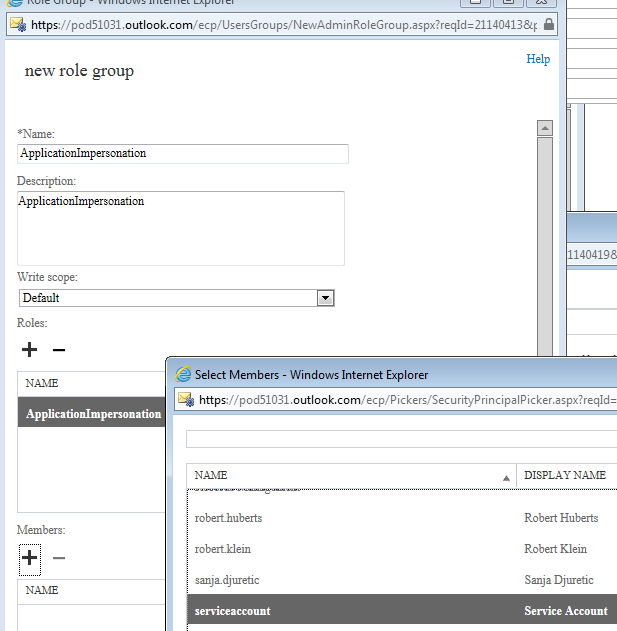Sort members by the NAME column header
Screen dimensions: 617x631
(350, 475)
